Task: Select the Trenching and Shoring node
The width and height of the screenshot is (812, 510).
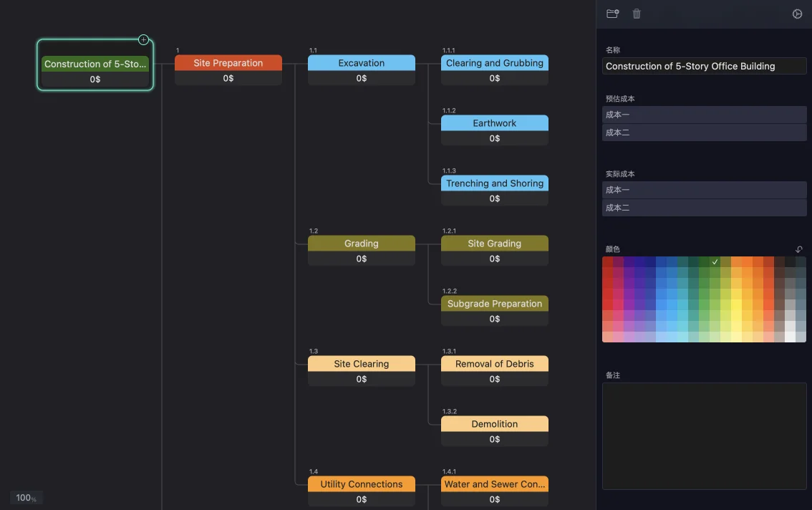Action: point(494,183)
